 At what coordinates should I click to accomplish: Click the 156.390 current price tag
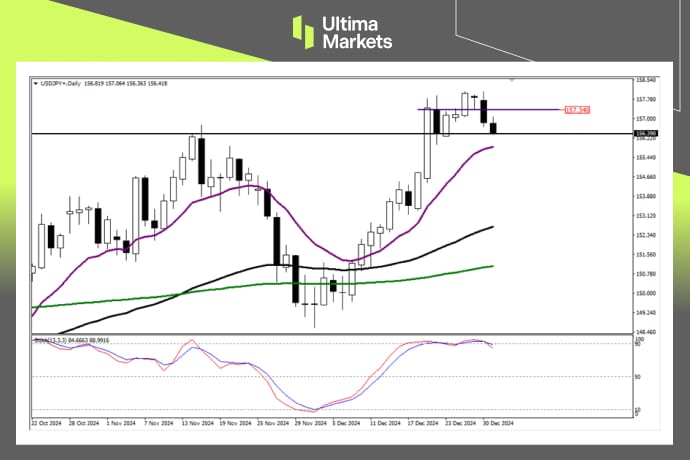click(x=645, y=133)
